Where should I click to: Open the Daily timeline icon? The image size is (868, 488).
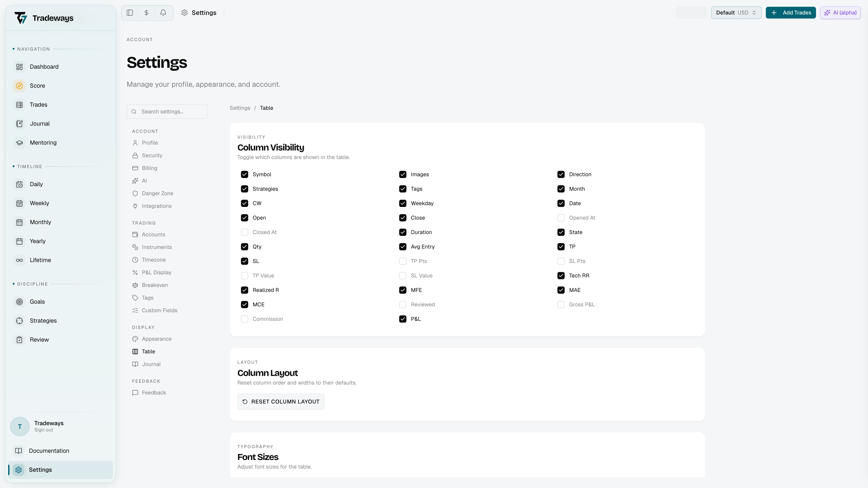[x=19, y=184]
